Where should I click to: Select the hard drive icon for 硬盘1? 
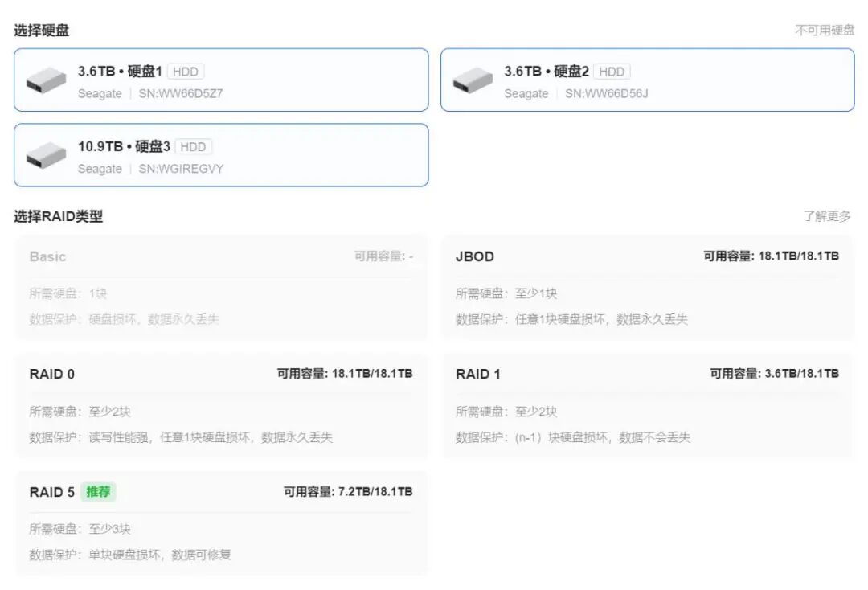pyautogui.click(x=46, y=80)
